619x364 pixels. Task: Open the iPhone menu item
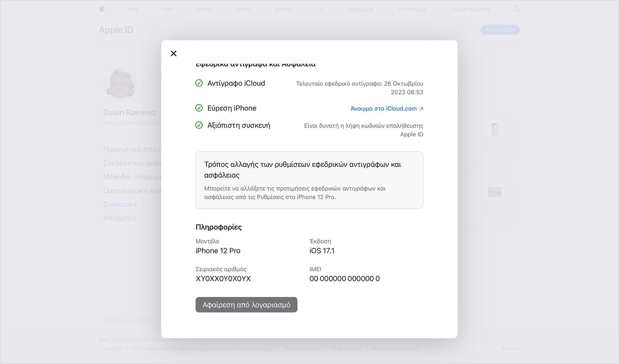tap(204, 9)
